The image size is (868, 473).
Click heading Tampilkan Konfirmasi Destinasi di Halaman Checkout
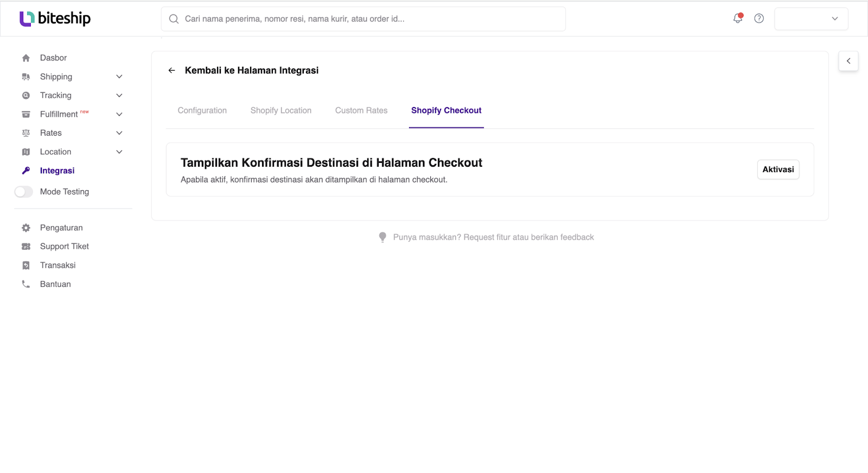[x=331, y=163]
